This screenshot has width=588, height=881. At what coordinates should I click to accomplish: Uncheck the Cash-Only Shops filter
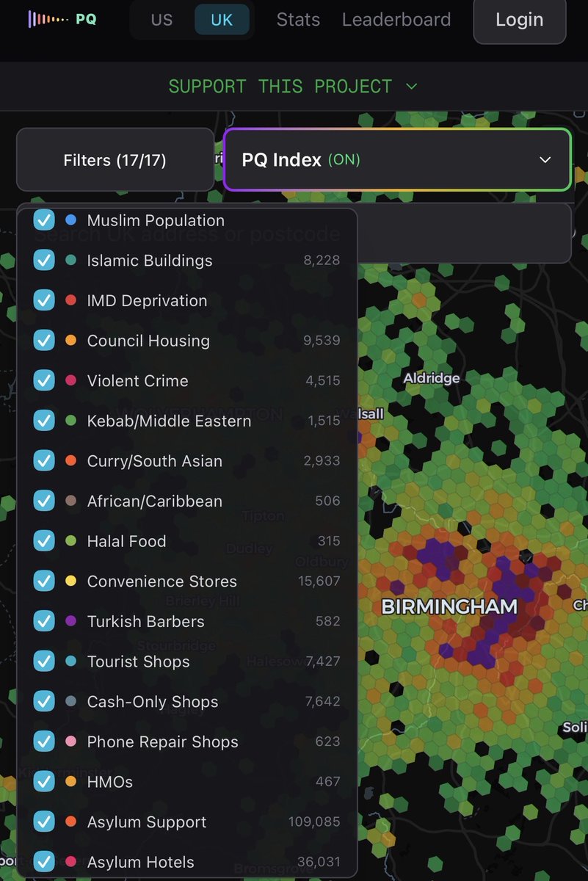pos(44,701)
